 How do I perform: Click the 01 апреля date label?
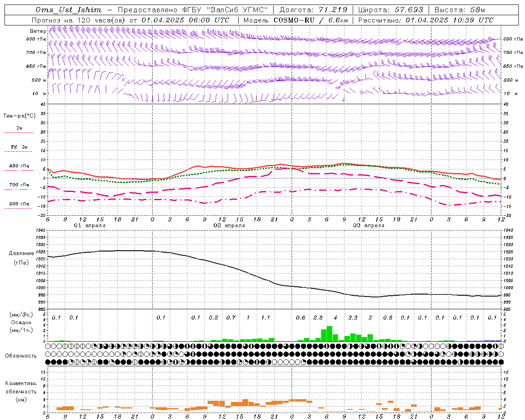click(89, 226)
